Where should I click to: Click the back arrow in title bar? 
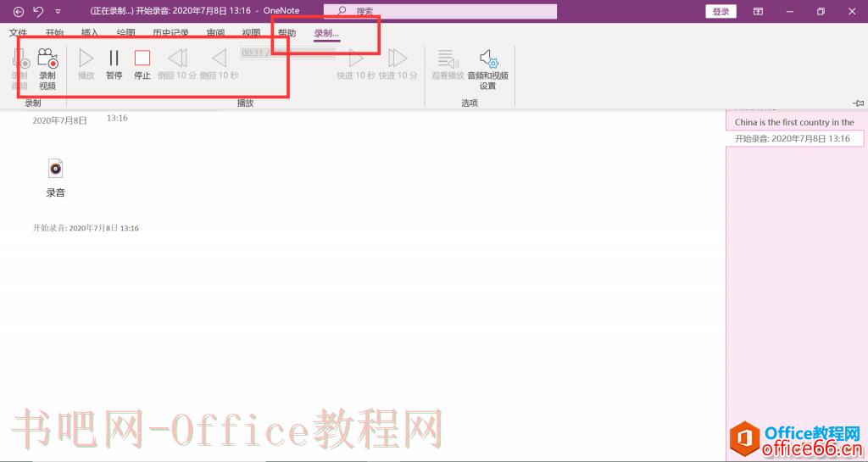(19, 11)
